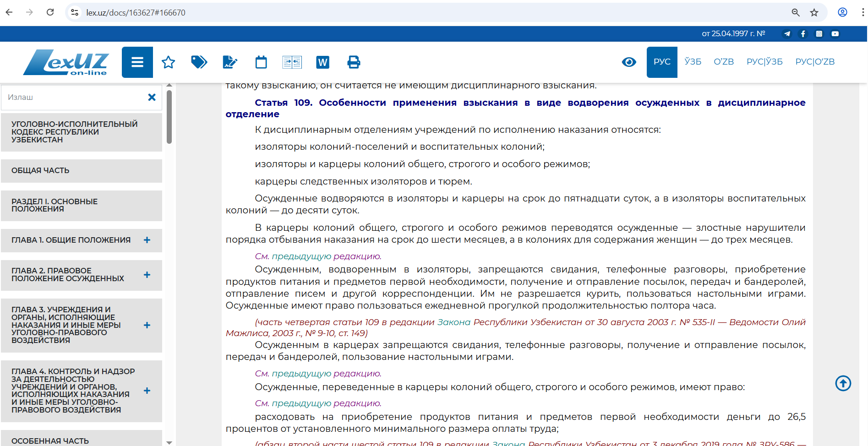Screen dimensions: 868x446
Task: Open the calendar icon in toolbar
Action: coord(261,62)
